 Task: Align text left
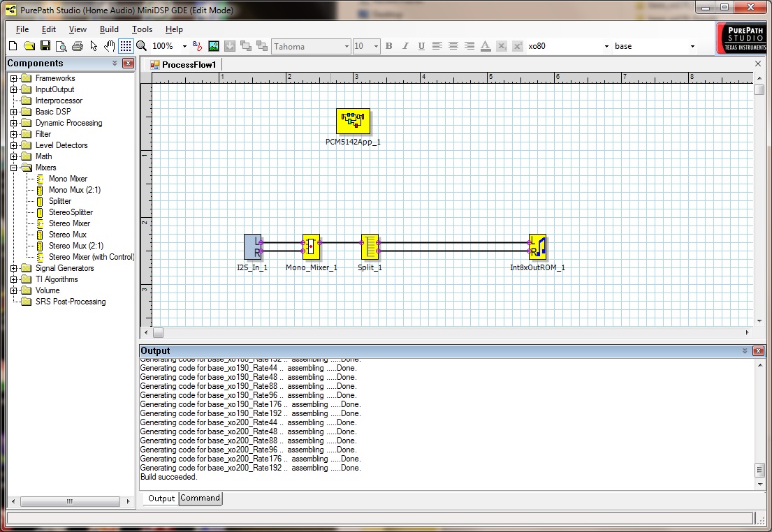[x=437, y=46]
